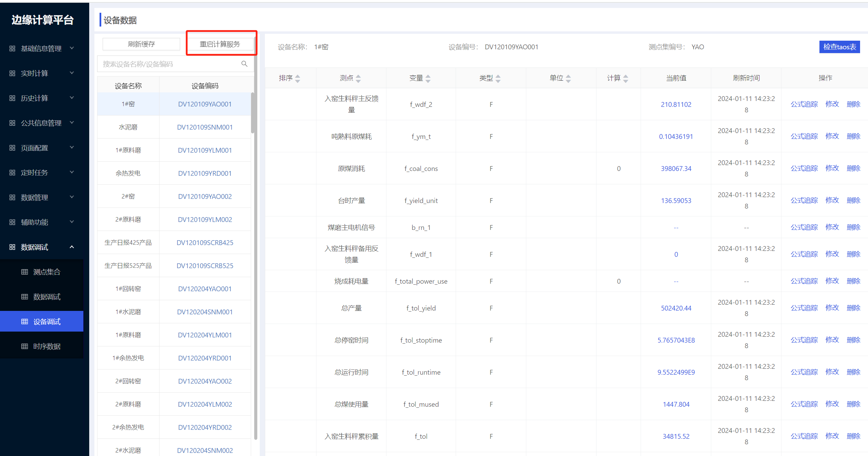This screenshot has width=868, height=456.
Task: Open device code DV120109SNM001
Action: 205,127
